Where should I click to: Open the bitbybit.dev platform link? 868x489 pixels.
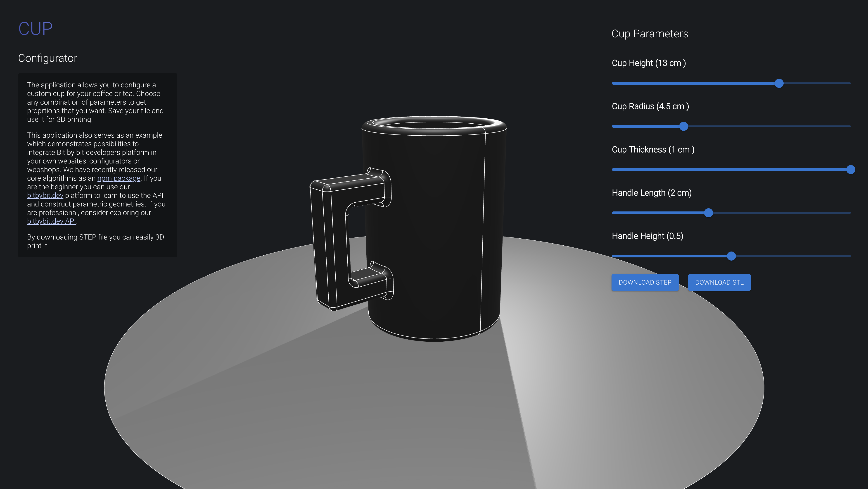tap(45, 195)
